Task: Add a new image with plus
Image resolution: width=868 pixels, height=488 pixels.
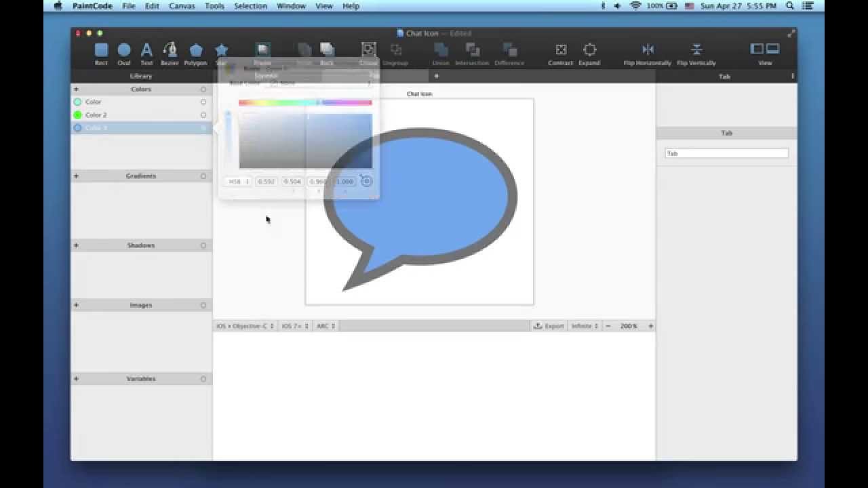Action: pyautogui.click(x=76, y=305)
